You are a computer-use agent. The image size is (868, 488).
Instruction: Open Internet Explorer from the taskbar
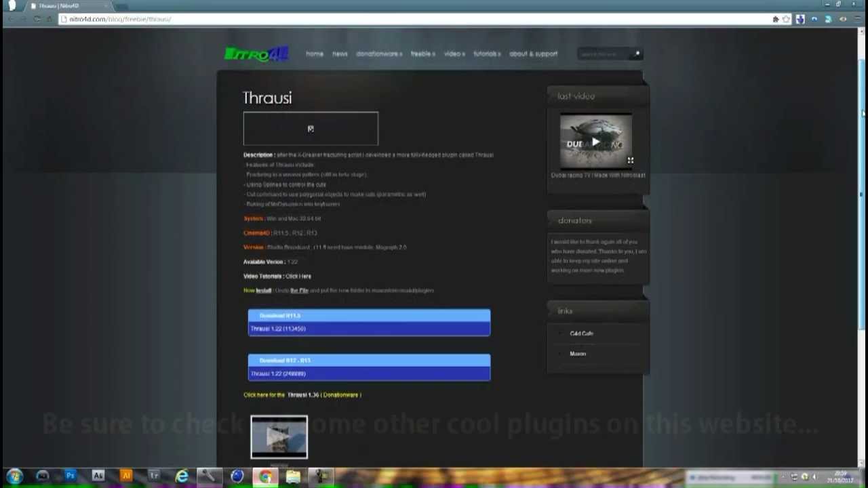[x=181, y=476]
